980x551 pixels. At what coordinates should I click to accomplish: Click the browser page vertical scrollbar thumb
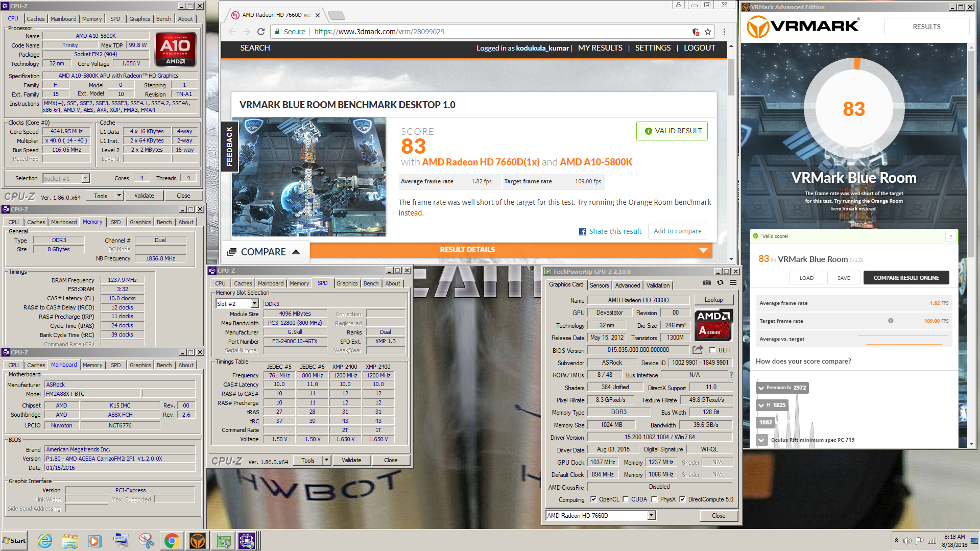731,77
